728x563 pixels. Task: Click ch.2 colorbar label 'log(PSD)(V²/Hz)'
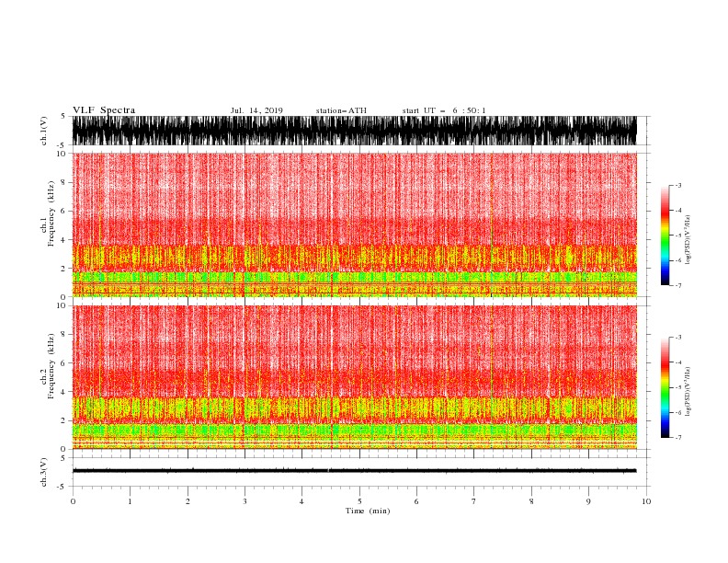(688, 391)
